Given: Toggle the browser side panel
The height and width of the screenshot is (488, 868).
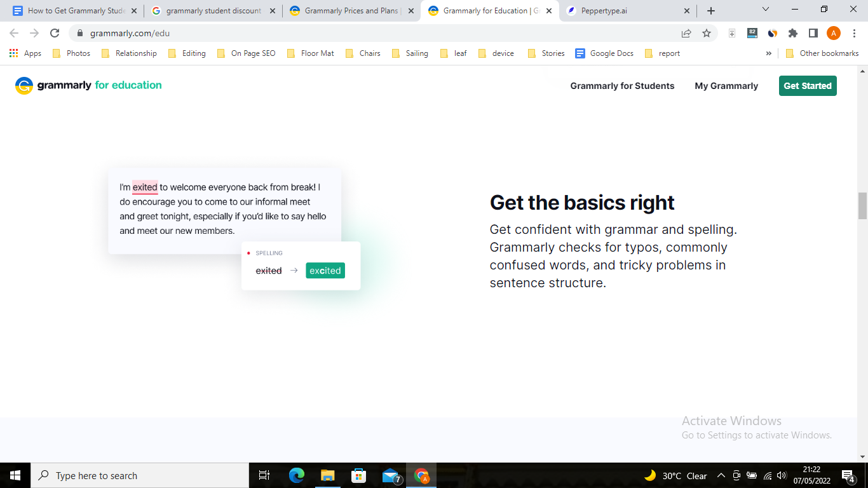Looking at the screenshot, I should click(813, 33).
